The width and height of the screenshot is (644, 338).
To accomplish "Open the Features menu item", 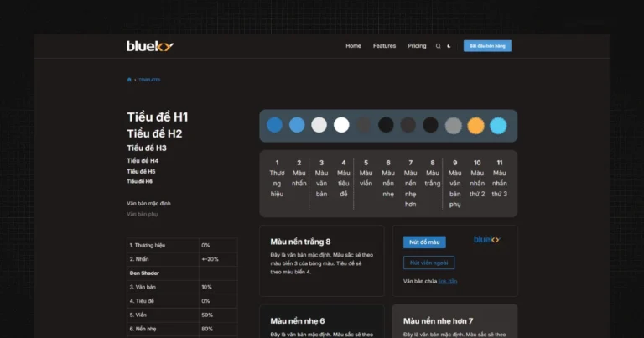I will pyautogui.click(x=384, y=46).
